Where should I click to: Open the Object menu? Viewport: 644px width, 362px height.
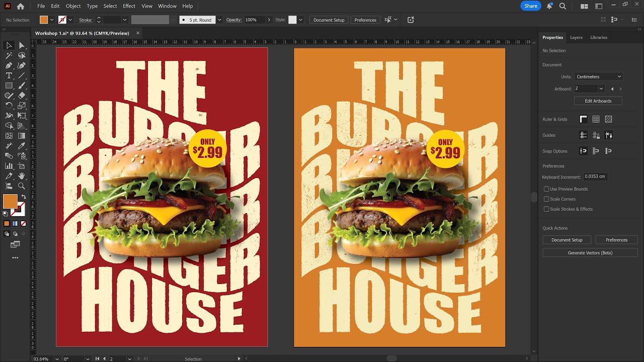click(x=73, y=6)
